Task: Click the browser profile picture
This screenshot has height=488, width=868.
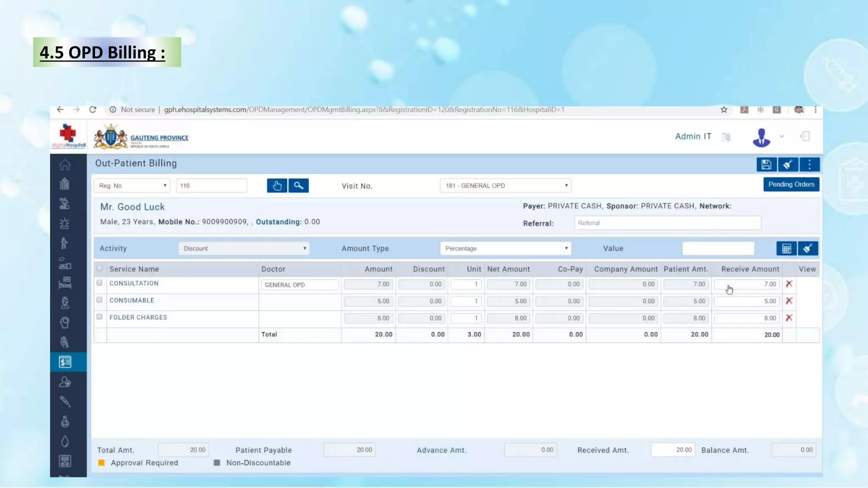Action: pyautogui.click(x=799, y=110)
